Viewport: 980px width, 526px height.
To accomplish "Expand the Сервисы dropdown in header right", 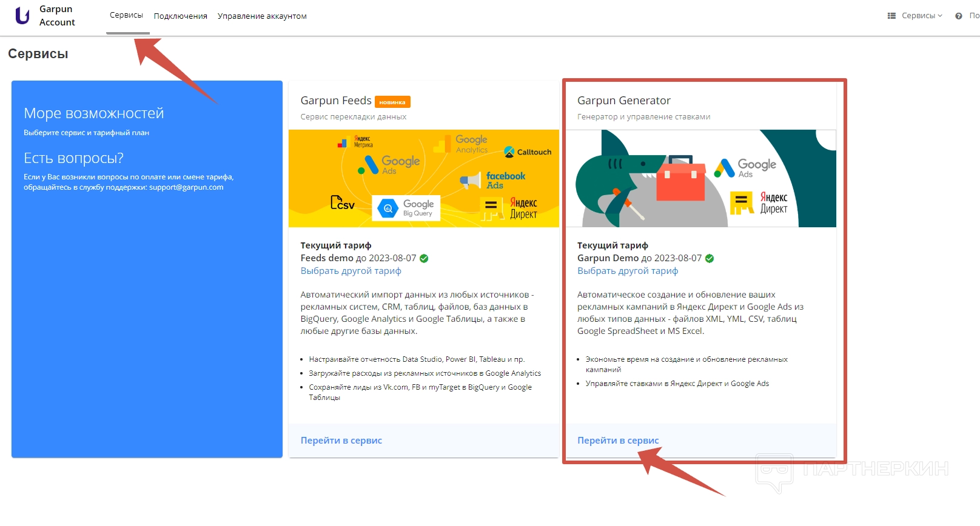I will (922, 16).
